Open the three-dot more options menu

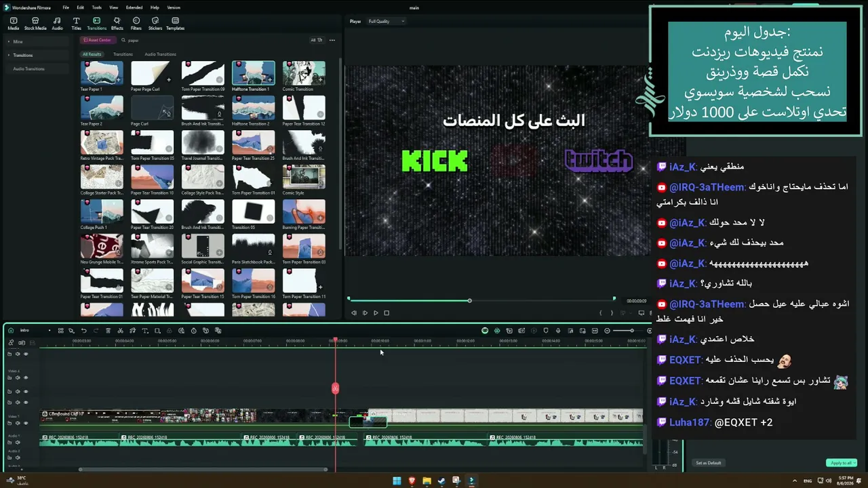click(x=332, y=40)
